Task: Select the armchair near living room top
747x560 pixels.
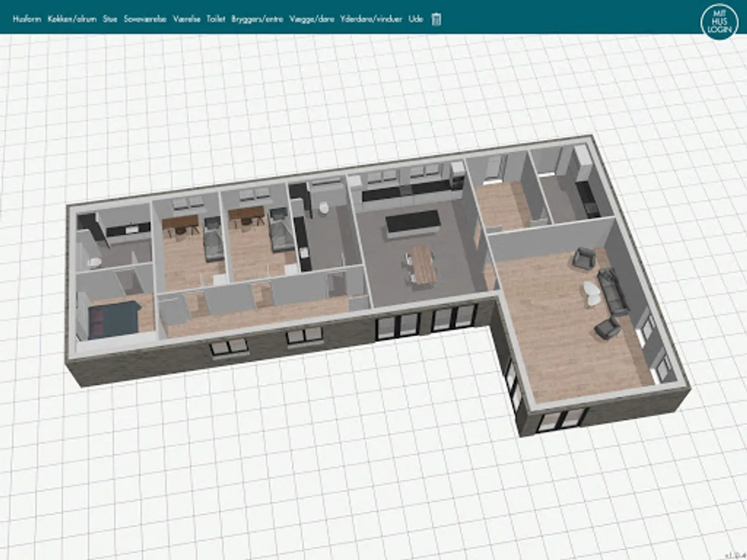Action: point(584,258)
